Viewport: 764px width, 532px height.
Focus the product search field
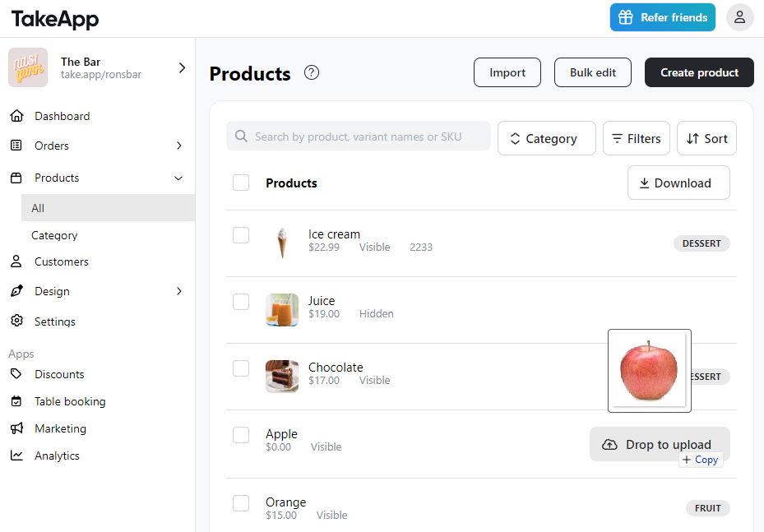tap(358, 136)
